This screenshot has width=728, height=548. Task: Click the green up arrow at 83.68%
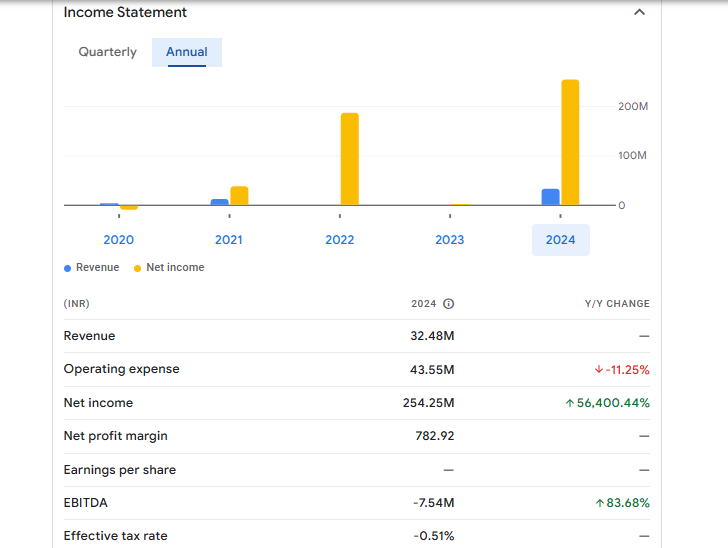[x=598, y=503]
